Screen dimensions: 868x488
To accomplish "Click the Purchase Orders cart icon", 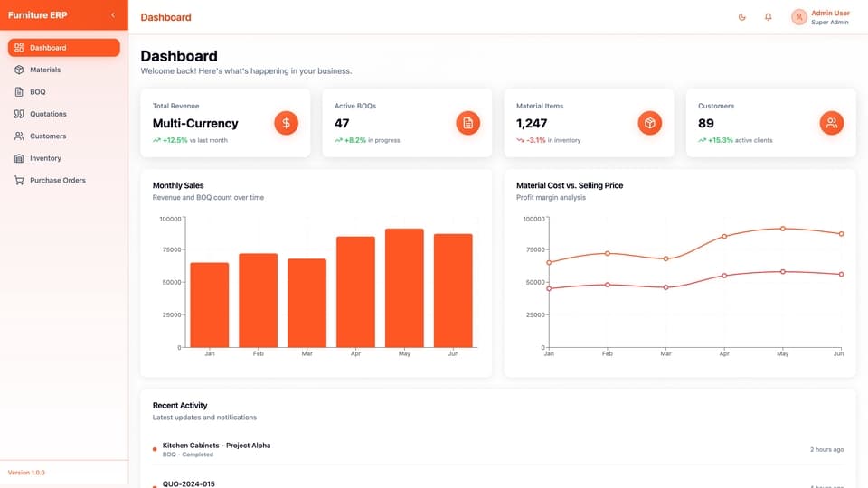I will coord(19,181).
